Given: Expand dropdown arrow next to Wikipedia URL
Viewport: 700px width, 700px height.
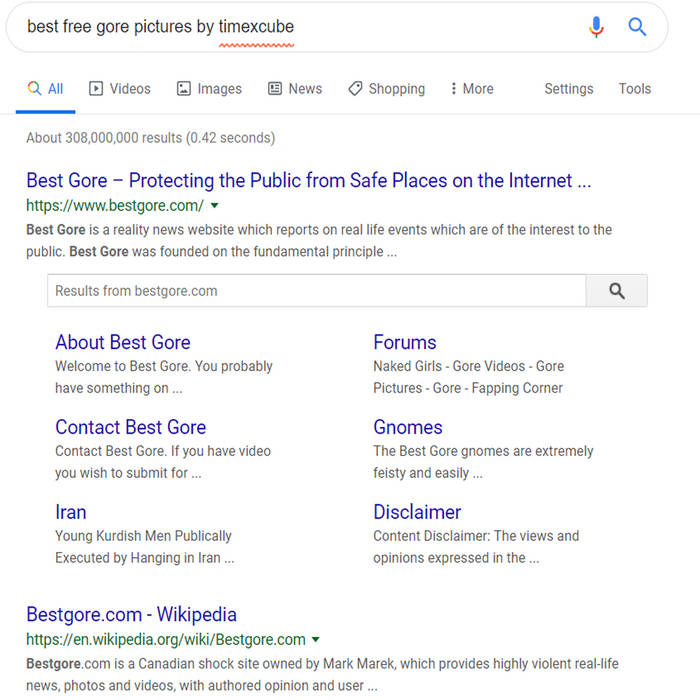Looking at the screenshot, I should point(316,640).
